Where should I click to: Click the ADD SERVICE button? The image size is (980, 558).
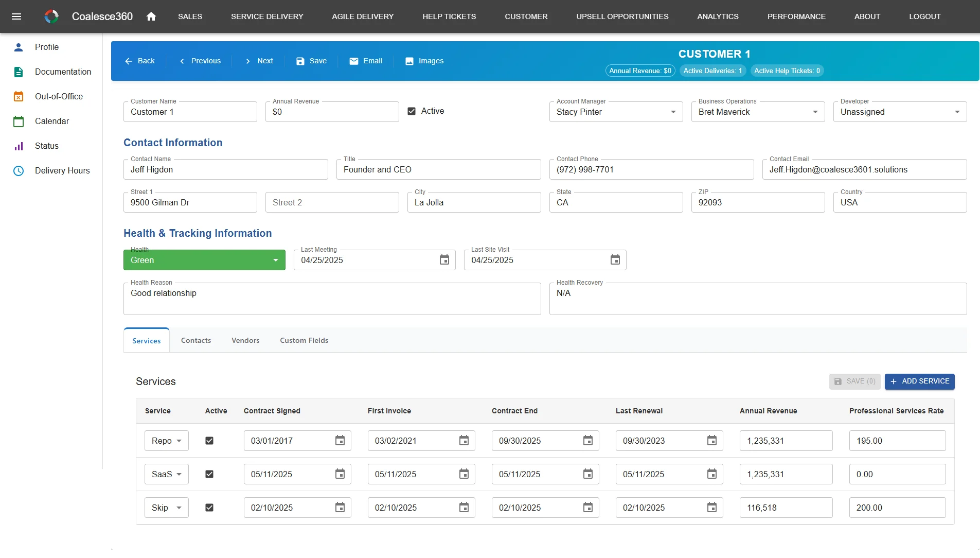920,381
